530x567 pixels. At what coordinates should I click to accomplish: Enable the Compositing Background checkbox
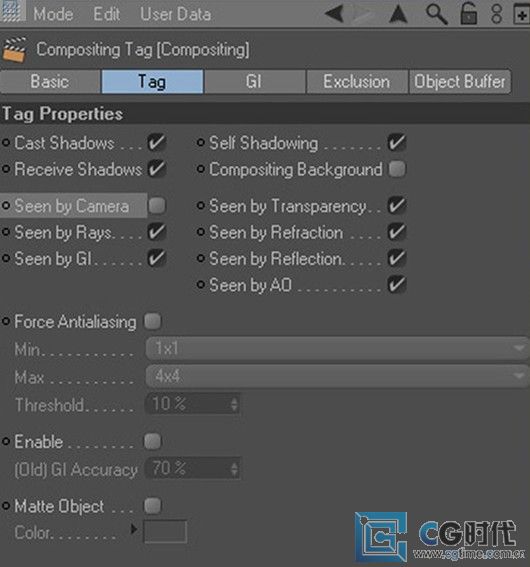point(397,169)
